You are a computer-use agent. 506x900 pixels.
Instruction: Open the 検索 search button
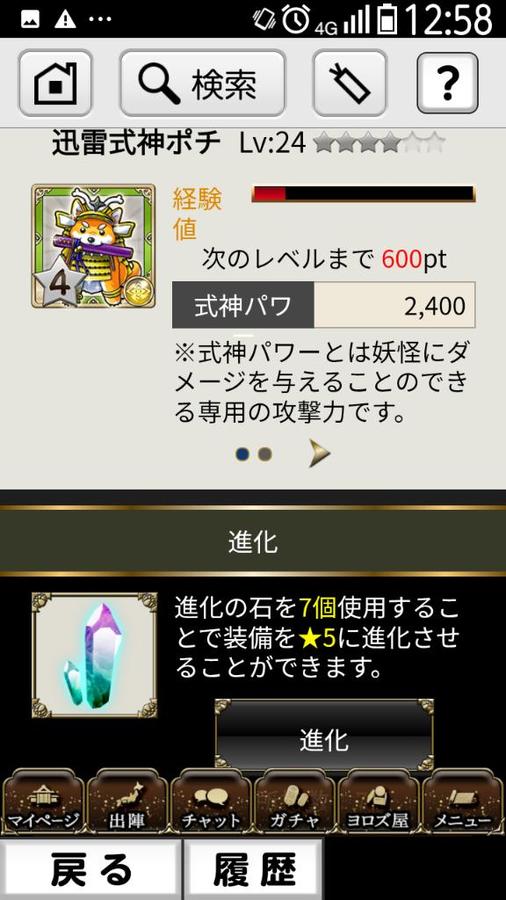tap(203, 83)
